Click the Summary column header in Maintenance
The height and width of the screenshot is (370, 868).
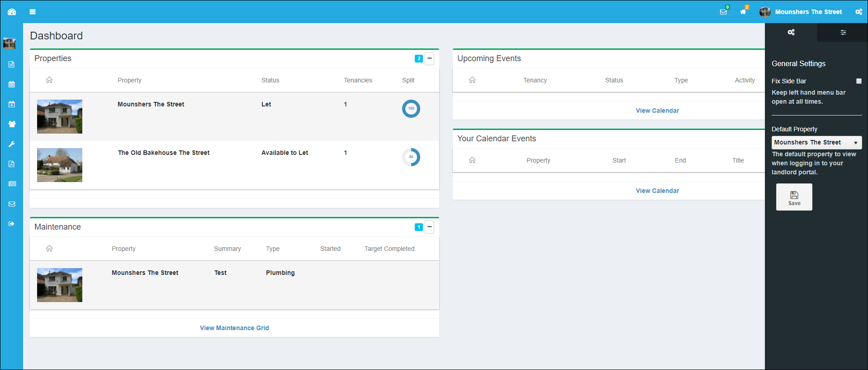tap(227, 249)
